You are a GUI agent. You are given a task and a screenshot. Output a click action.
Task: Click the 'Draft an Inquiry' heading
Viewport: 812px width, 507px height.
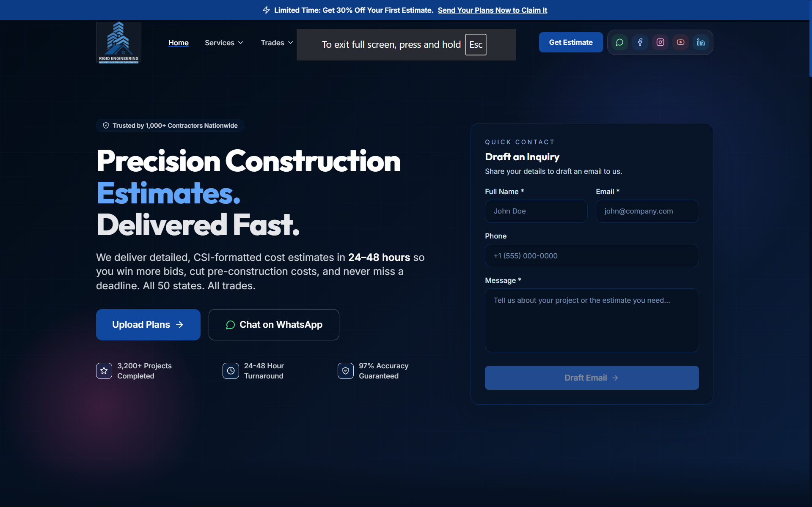522,157
